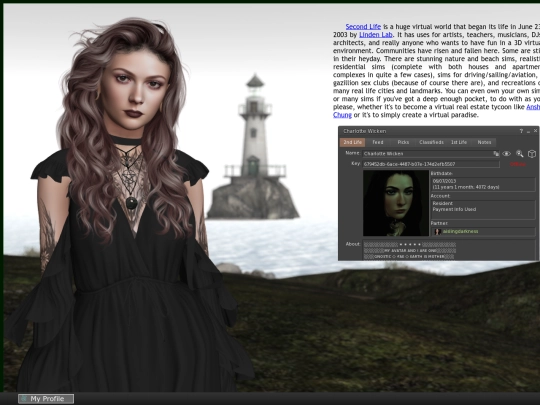Close the Charlotte Wicken profile panel
The image size is (540, 405).
click(x=535, y=131)
